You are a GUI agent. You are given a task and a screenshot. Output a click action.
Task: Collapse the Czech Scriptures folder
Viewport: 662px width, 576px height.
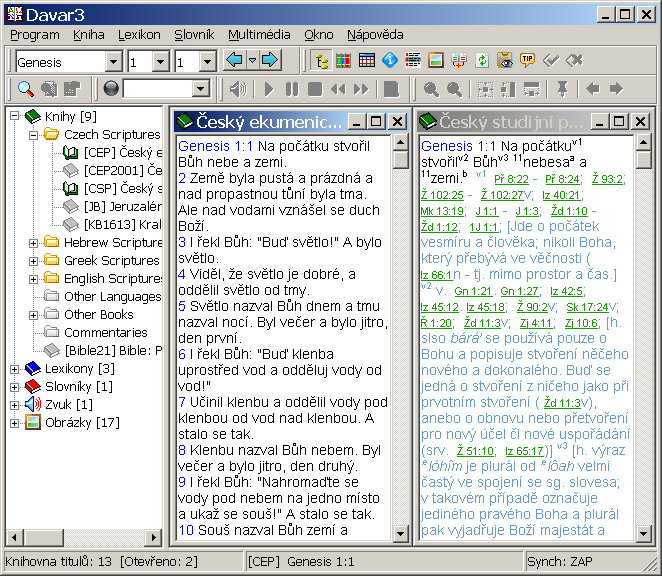coord(34,134)
